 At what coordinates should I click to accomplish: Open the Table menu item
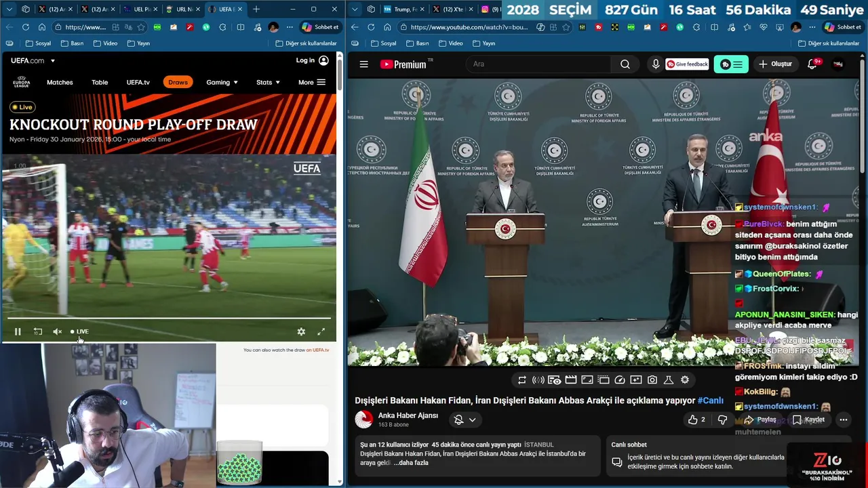(100, 82)
